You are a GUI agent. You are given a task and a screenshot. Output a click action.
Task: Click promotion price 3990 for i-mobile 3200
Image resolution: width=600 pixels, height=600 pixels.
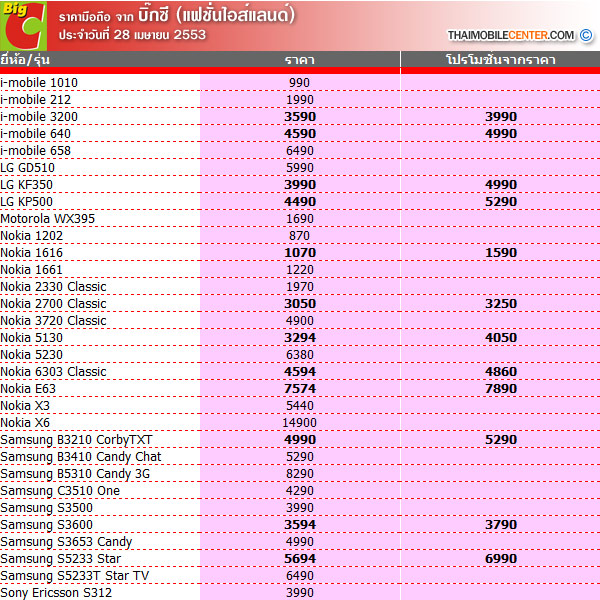pos(501,117)
